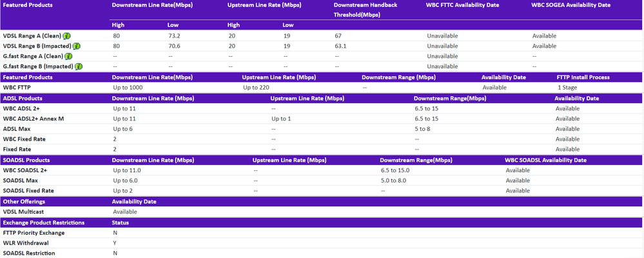This screenshot has width=644, height=258.
Task: Select the Exchange Product Restrictions section header
Action: [41, 223]
